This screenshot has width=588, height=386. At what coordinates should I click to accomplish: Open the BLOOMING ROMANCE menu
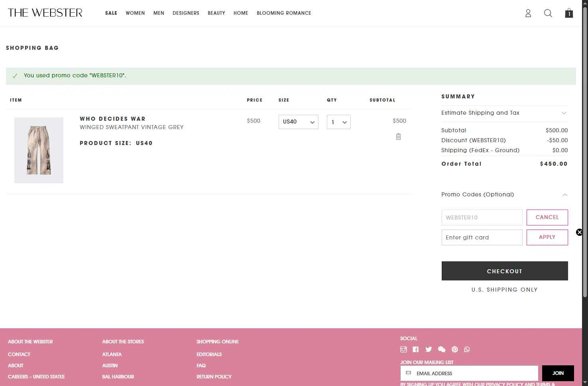coord(284,13)
